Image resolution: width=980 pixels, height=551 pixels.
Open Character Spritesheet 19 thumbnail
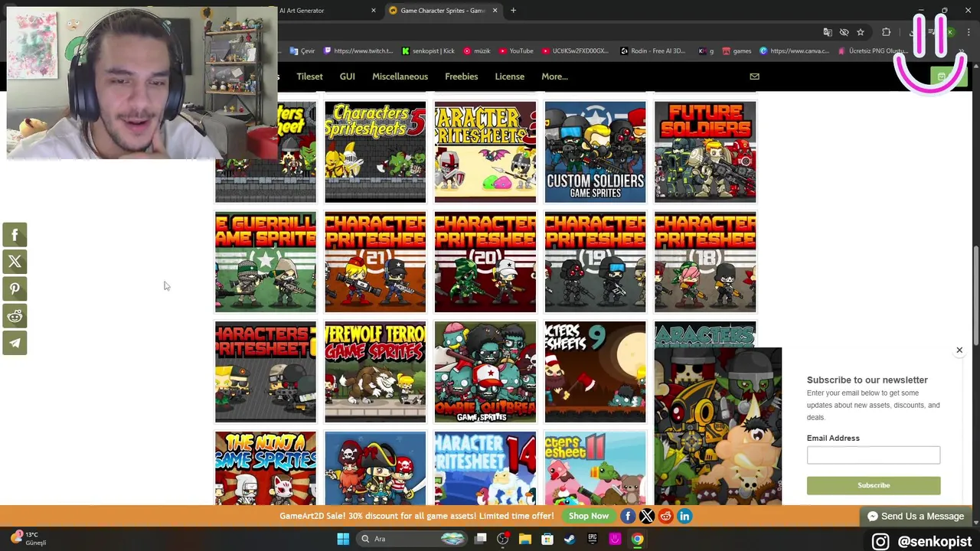(x=595, y=262)
